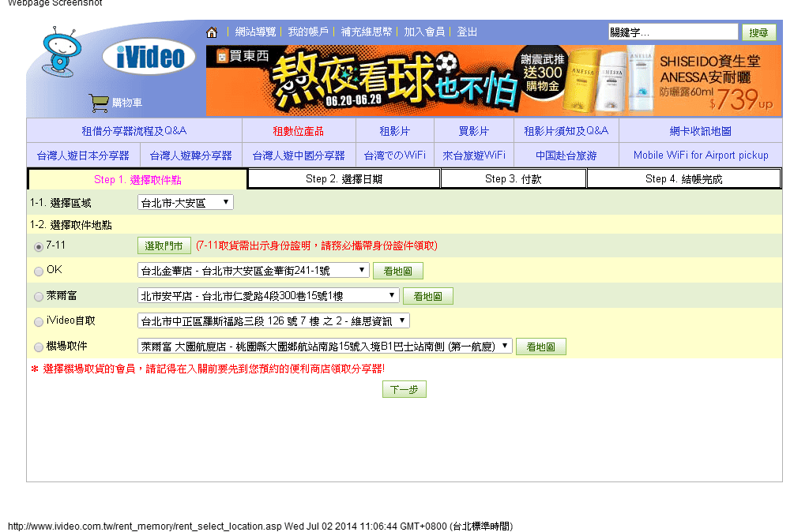809x532 pixels.
Task: Select the 7-11 pickup radio button
Action: click(x=38, y=245)
